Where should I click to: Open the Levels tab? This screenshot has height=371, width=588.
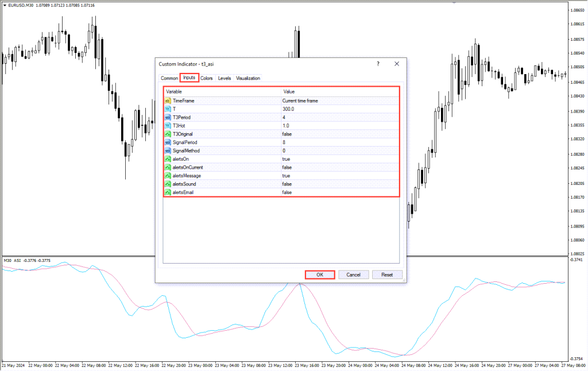click(225, 78)
